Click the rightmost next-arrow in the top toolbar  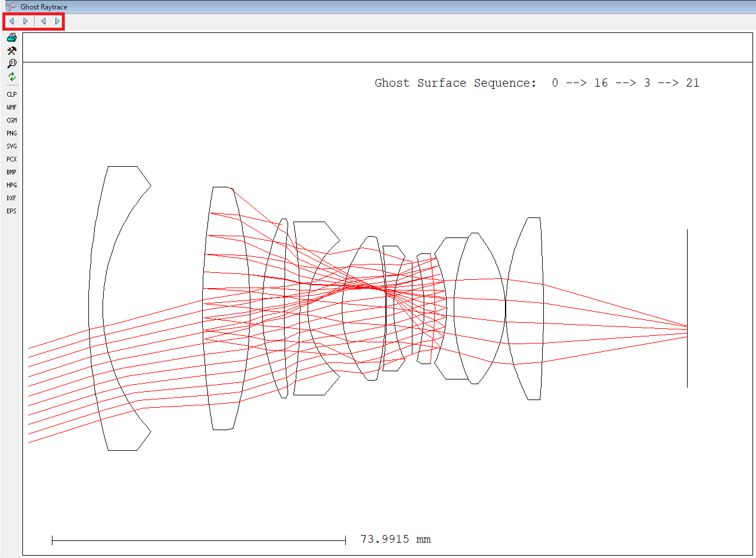[x=57, y=21]
